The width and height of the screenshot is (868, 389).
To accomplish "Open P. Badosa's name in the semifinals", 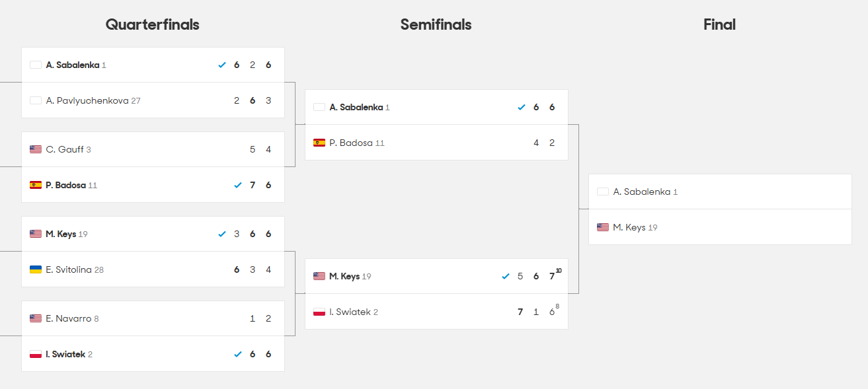I will (x=351, y=143).
